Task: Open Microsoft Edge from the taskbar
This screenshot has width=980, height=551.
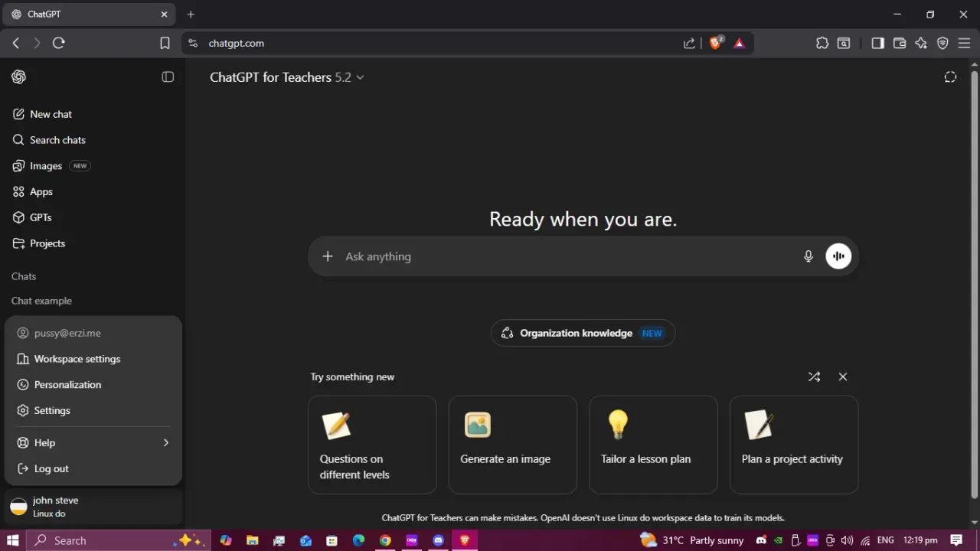Action: 358,540
